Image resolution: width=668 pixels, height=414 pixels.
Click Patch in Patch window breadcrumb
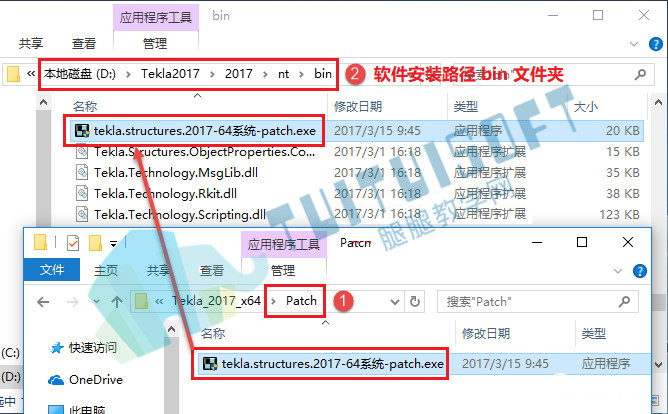[301, 301]
